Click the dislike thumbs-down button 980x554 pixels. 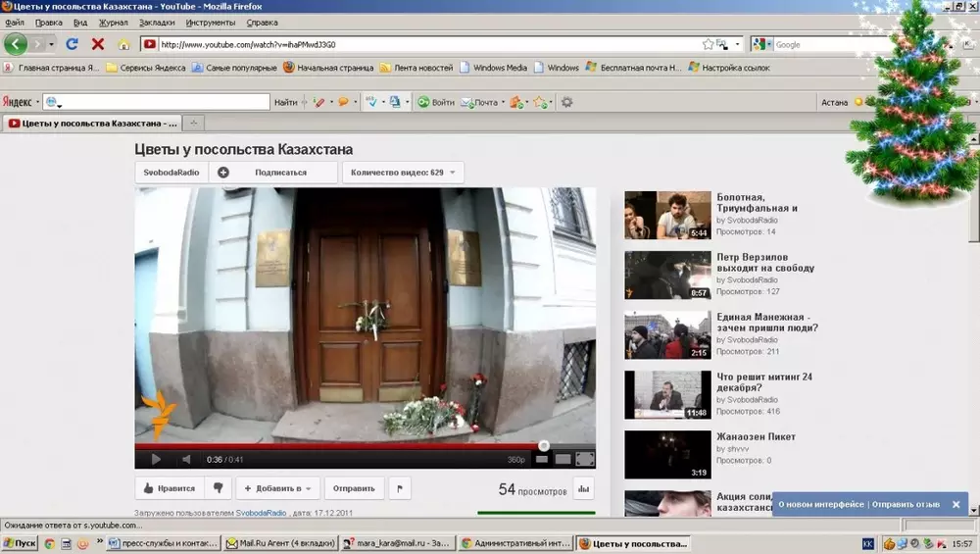tap(218, 487)
